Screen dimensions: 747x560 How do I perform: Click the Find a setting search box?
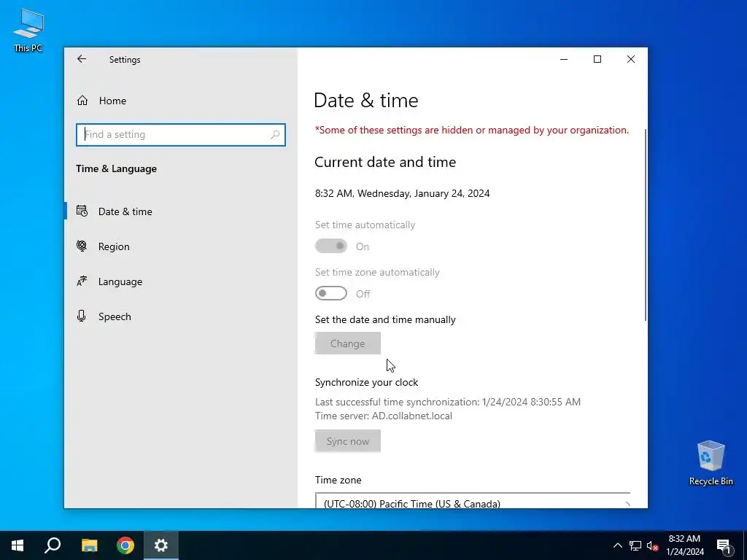pos(181,135)
